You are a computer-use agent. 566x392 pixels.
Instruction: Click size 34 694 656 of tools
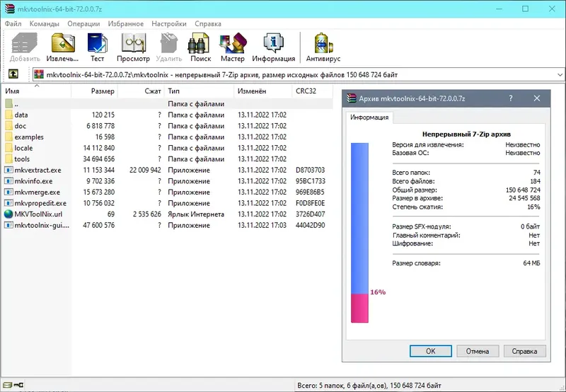98,158
